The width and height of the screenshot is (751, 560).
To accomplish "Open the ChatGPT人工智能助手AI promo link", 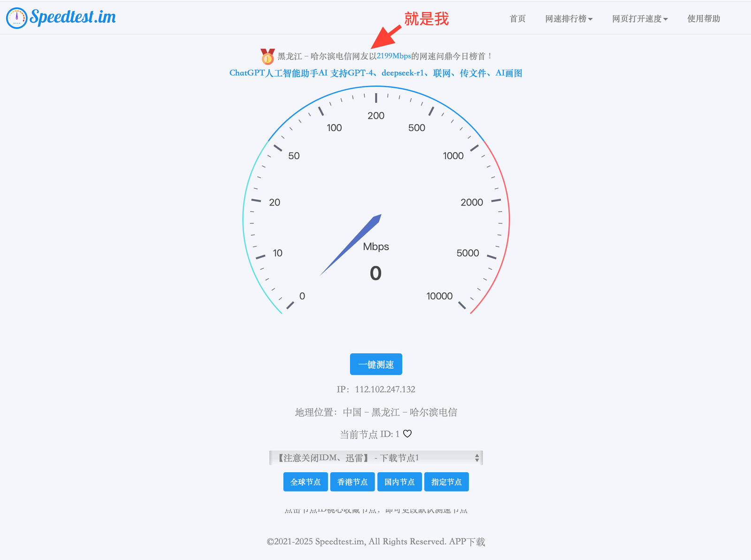I will pyautogui.click(x=375, y=73).
